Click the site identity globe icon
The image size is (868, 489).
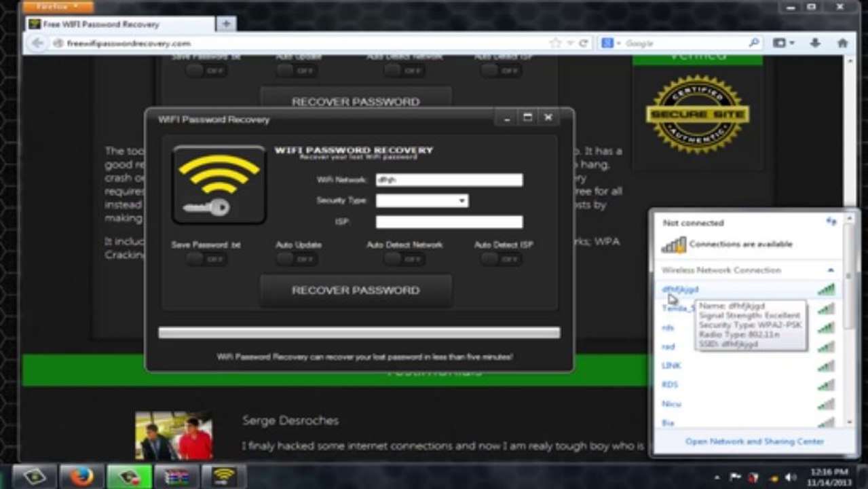click(x=58, y=43)
